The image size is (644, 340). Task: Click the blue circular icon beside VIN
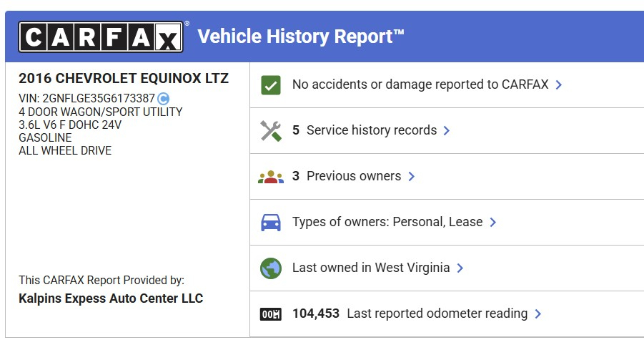(163, 99)
